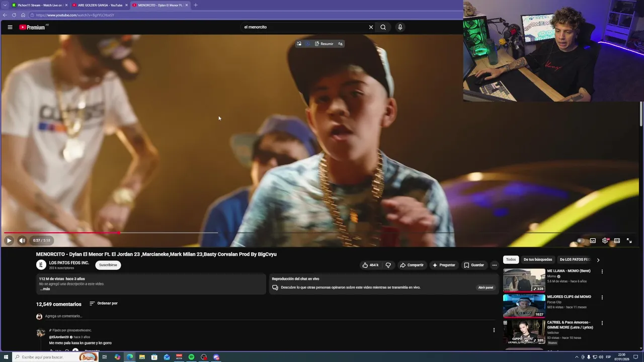
Task: Click the translate icon next to Resumir
Action: click(341, 44)
